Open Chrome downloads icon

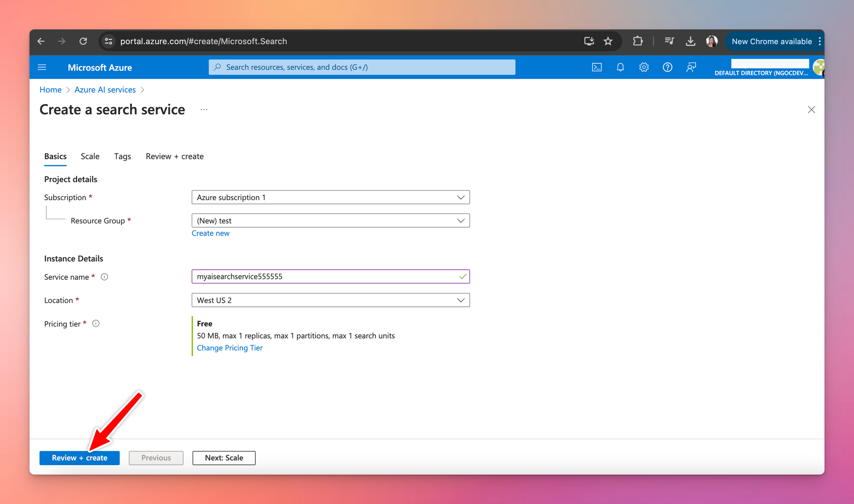(691, 41)
